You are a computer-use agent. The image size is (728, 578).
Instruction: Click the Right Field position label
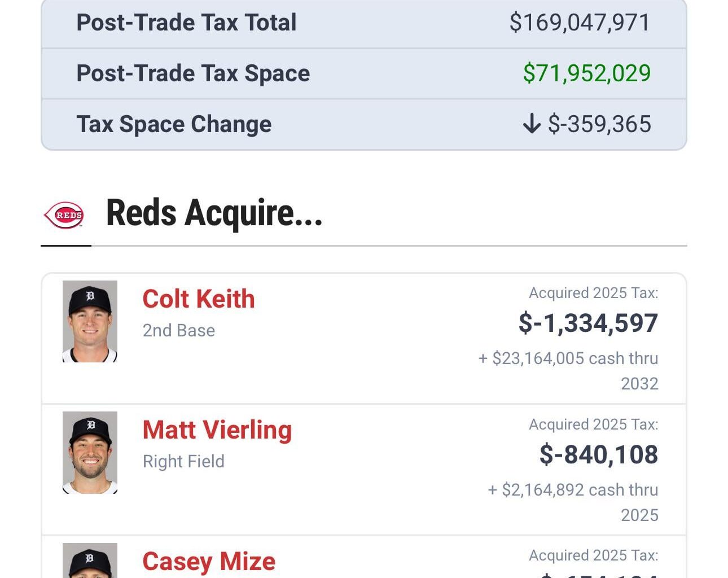coord(183,461)
